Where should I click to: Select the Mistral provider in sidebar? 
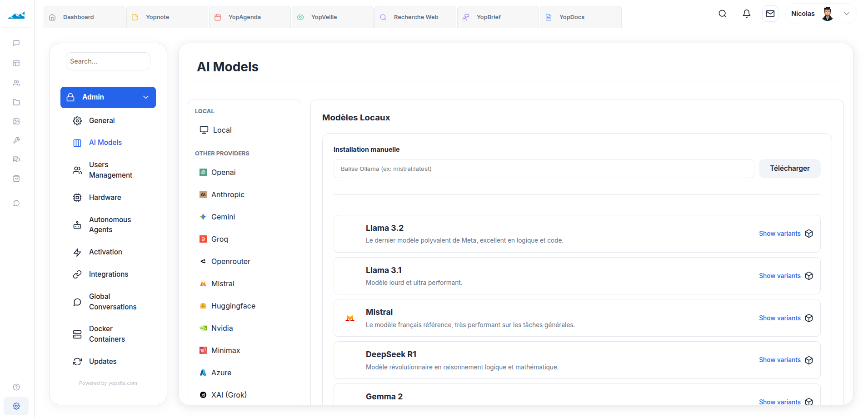(244, 284)
